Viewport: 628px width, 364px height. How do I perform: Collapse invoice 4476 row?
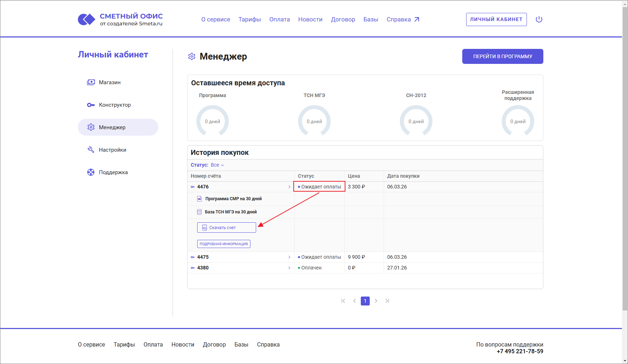[289, 187]
